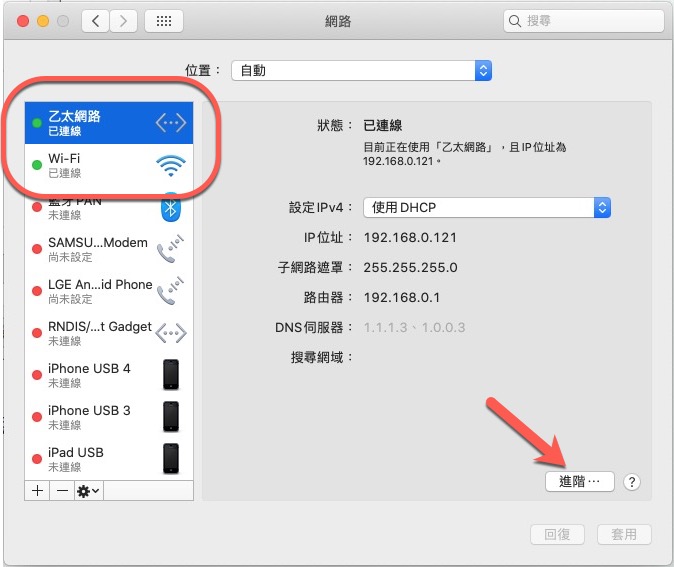Viewport: 674px width, 567px height.
Task: Click the 套用 apply button
Action: [624, 534]
